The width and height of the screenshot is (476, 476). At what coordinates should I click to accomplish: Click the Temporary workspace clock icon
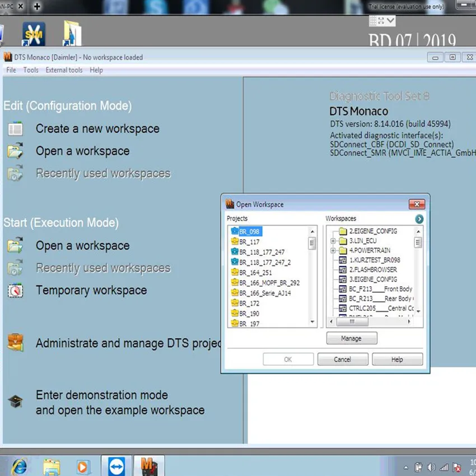point(15,291)
